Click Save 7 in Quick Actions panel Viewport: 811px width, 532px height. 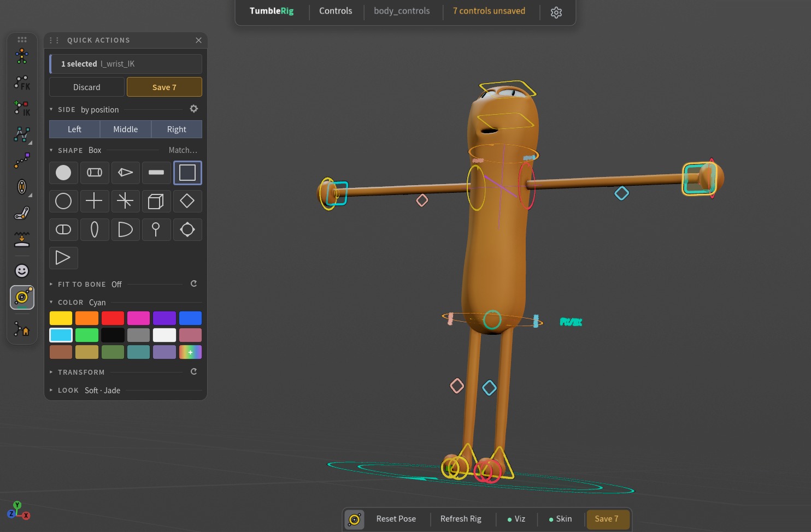tap(164, 87)
